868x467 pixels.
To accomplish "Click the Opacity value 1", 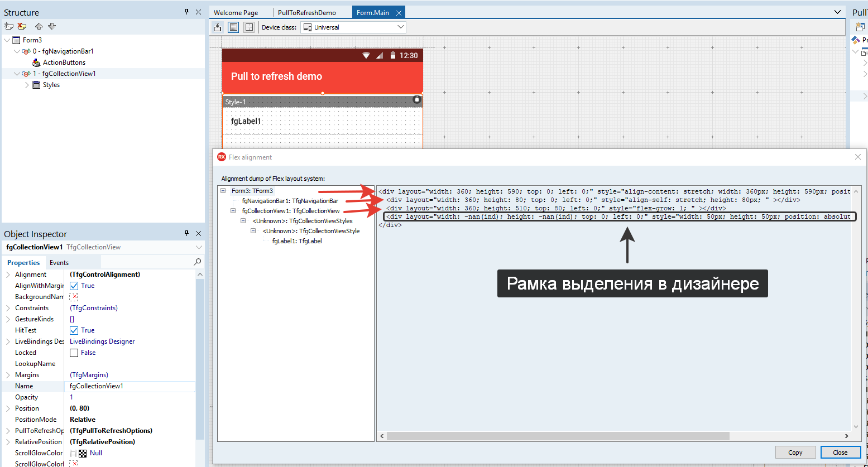I will pyautogui.click(x=71, y=397).
